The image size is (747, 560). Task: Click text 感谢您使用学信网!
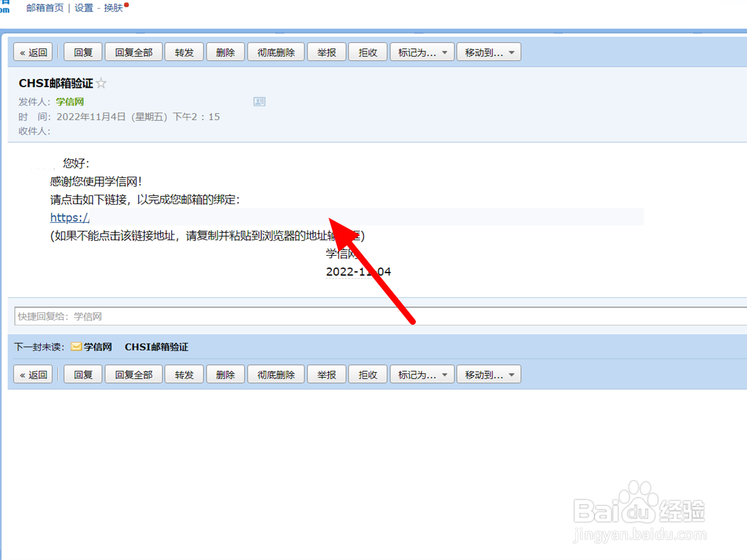tap(96, 182)
